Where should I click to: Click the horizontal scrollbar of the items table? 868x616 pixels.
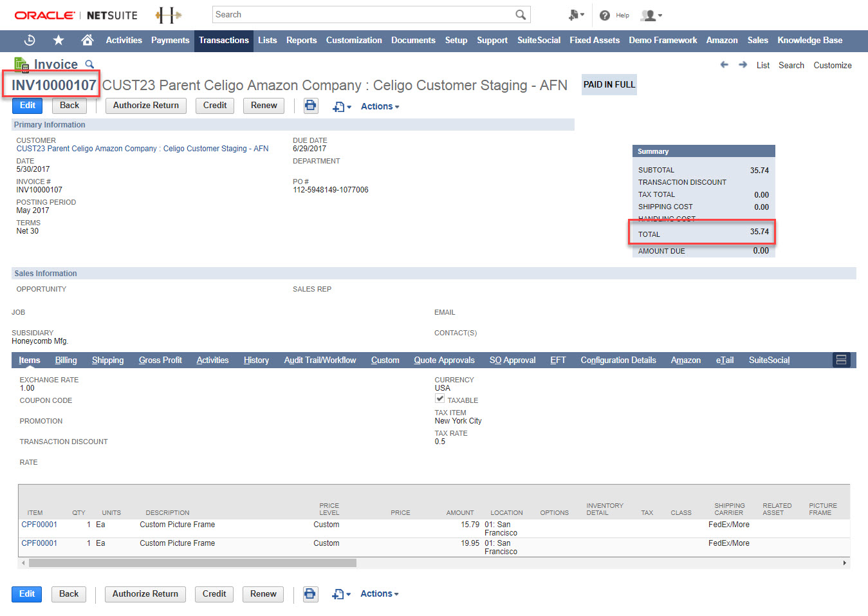tap(192, 563)
